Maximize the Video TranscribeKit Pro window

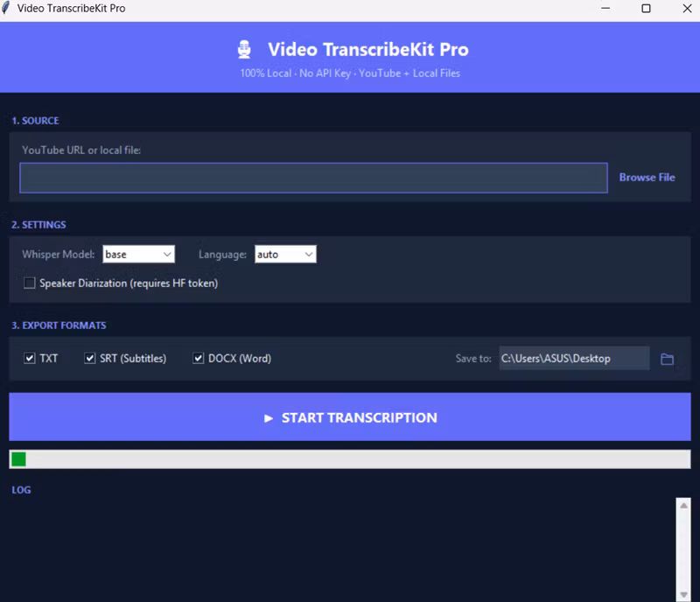point(646,8)
